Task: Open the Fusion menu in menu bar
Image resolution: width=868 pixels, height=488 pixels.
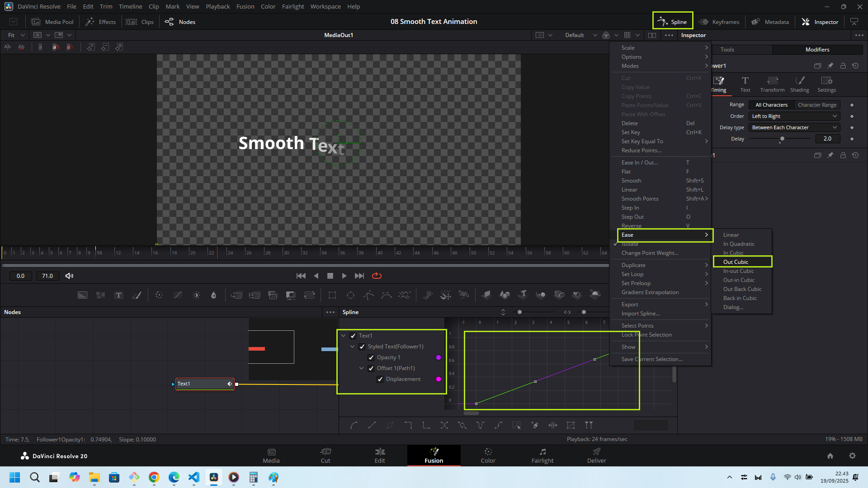Action: click(245, 6)
